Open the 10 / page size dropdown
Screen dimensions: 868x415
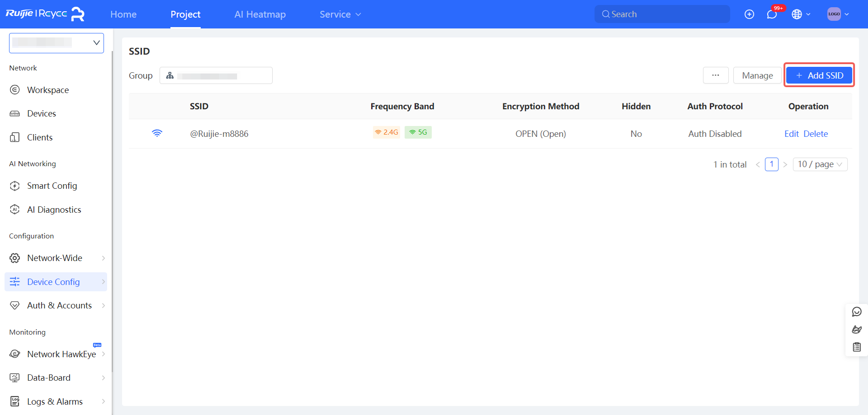(820, 164)
